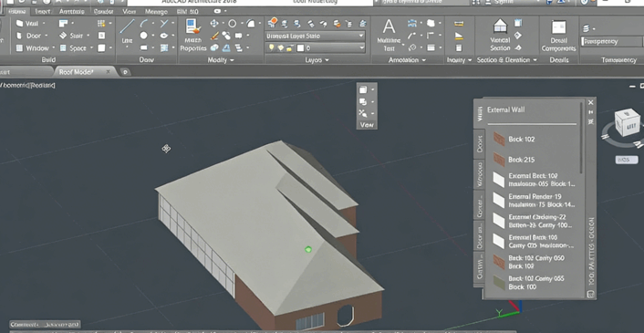Screen dimensions: 644x333
Task: Choose the Circle tool in Draw panel
Action: [143, 36]
